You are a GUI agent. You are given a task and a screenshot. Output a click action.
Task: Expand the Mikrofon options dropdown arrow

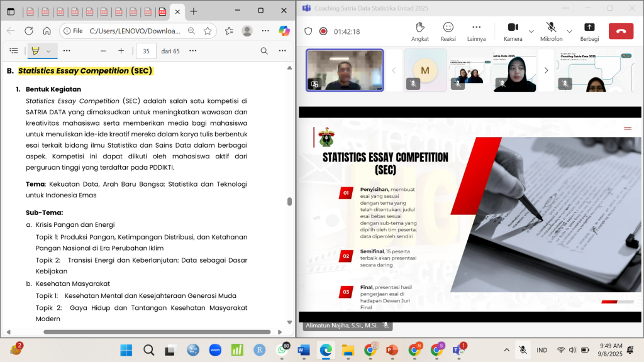[x=570, y=31]
